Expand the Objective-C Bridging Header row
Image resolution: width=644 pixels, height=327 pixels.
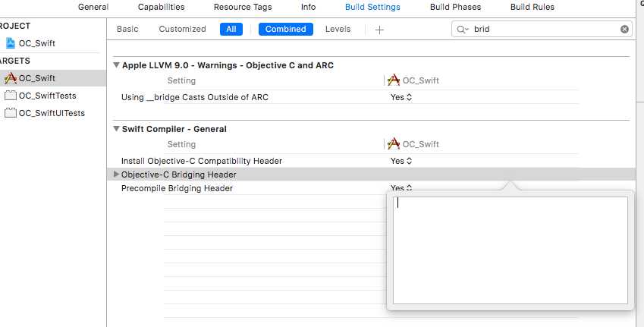point(116,175)
